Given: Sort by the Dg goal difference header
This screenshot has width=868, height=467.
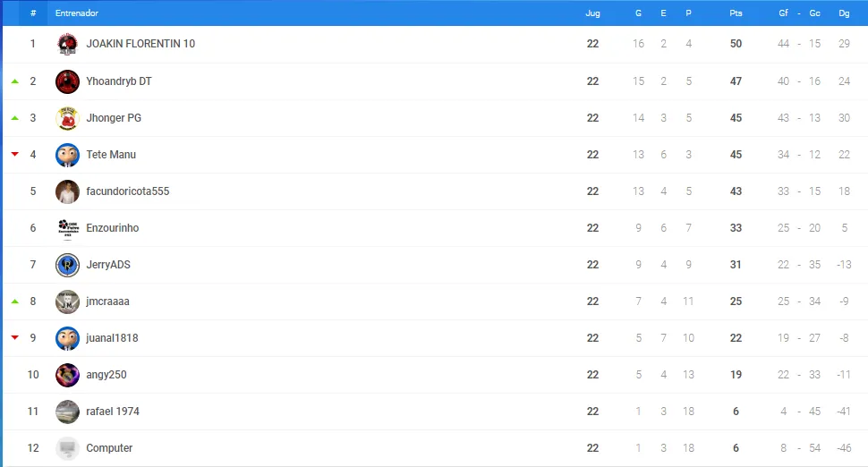Looking at the screenshot, I should coord(844,13).
